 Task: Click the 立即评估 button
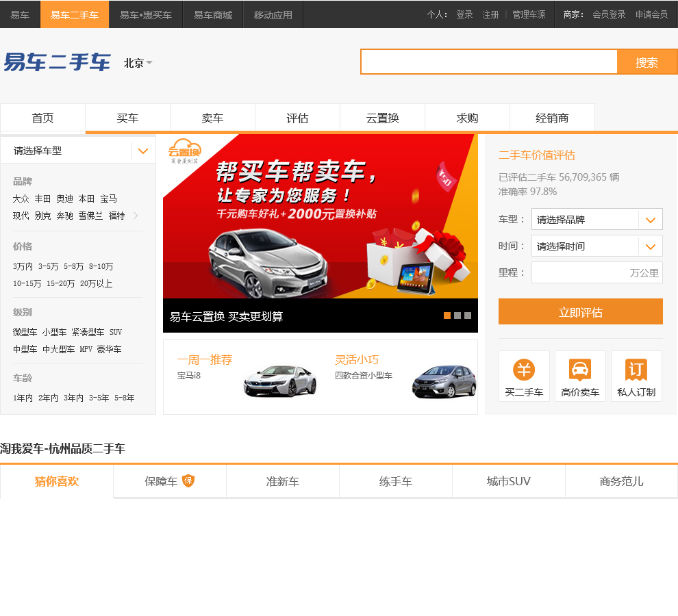(580, 311)
